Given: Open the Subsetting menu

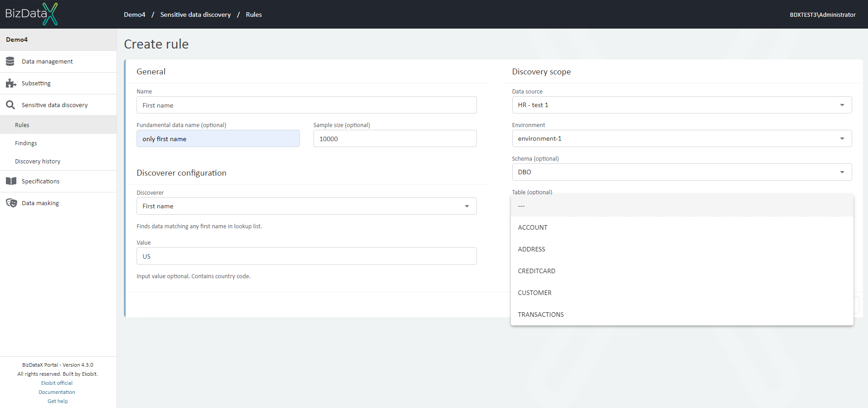Looking at the screenshot, I should [x=58, y=83].
